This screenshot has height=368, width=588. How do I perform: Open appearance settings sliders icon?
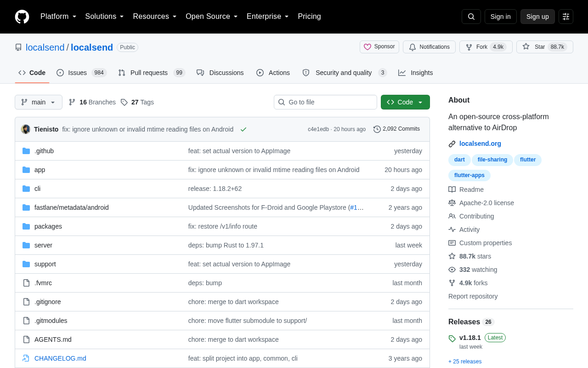click(x=566, y=17)
